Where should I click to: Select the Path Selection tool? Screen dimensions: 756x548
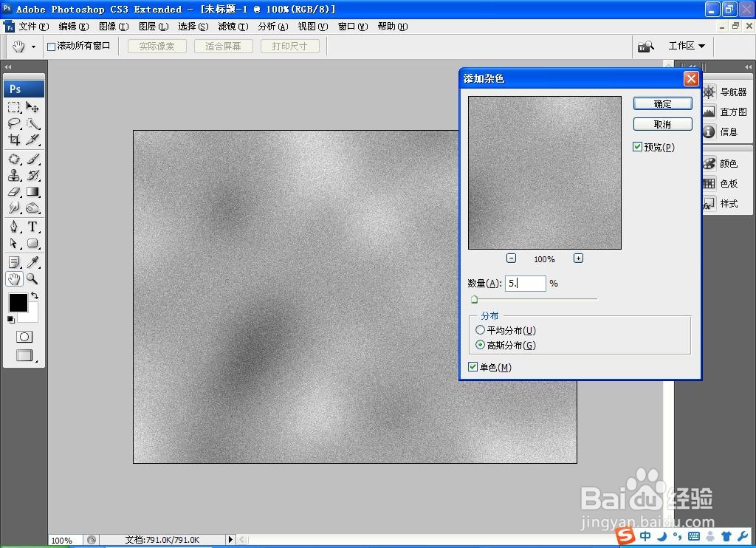pyautogui.click(x=14, y=243)
